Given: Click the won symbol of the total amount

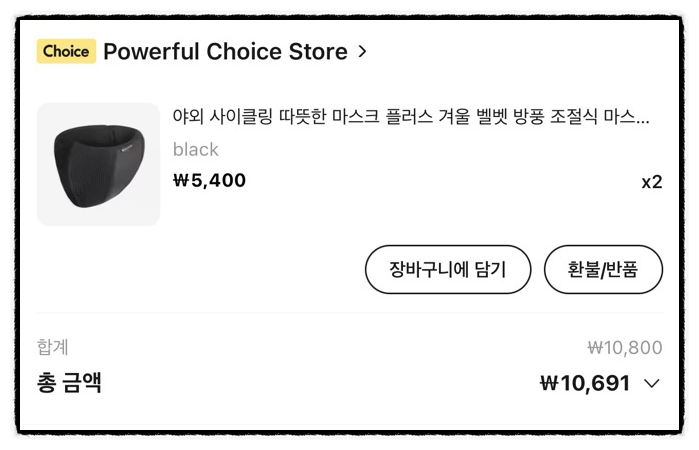Looking at the screenshot, I should (549, 383).
